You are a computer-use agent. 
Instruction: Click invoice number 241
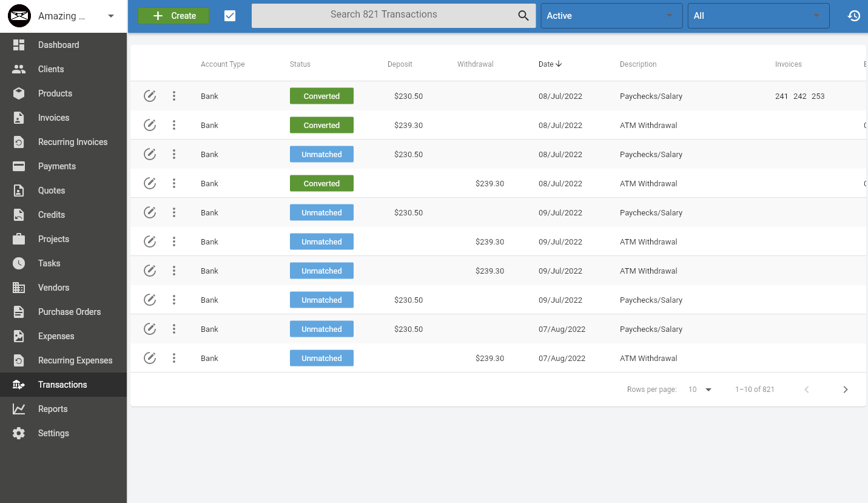tap(782, 96)
